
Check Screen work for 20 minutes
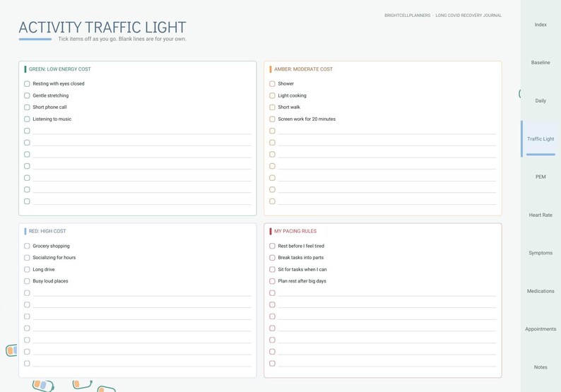coord(272,119)
